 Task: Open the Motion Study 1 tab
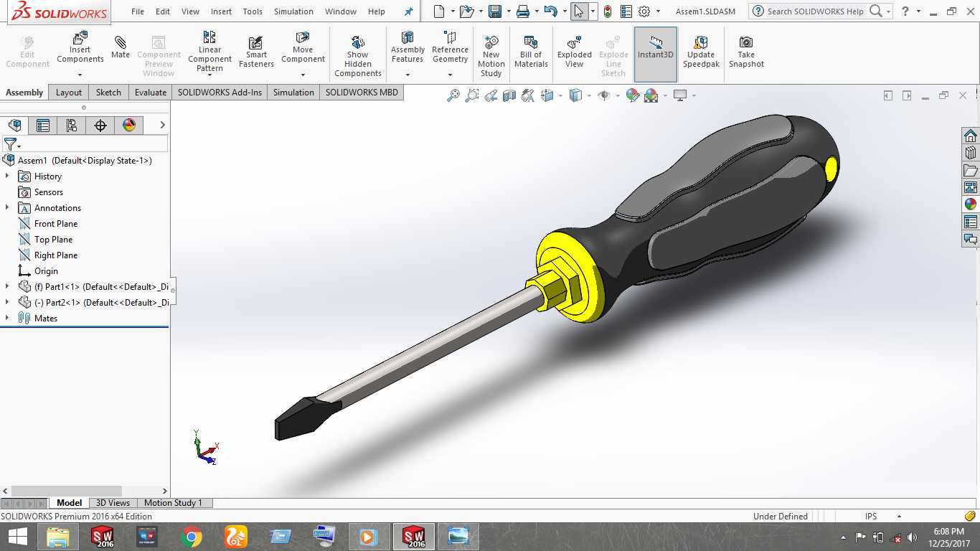[174, 503]
